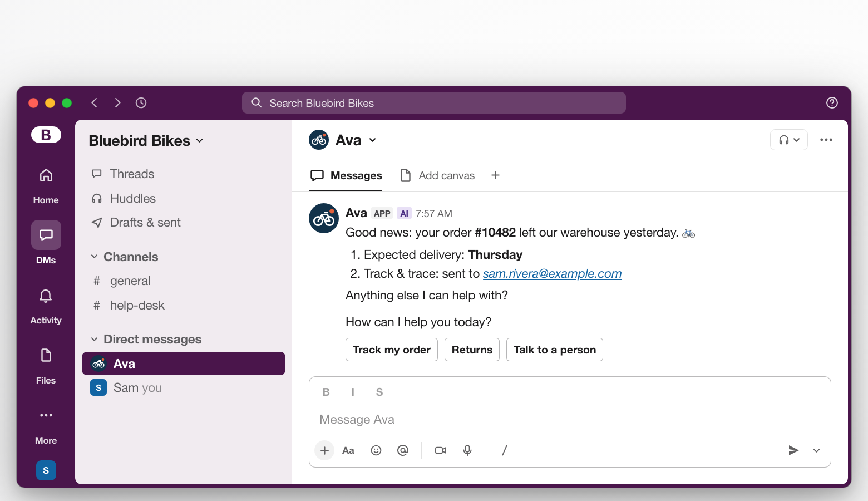Open the user avatar at sidebar bottom
868x501 pixels.
(46, 470)
